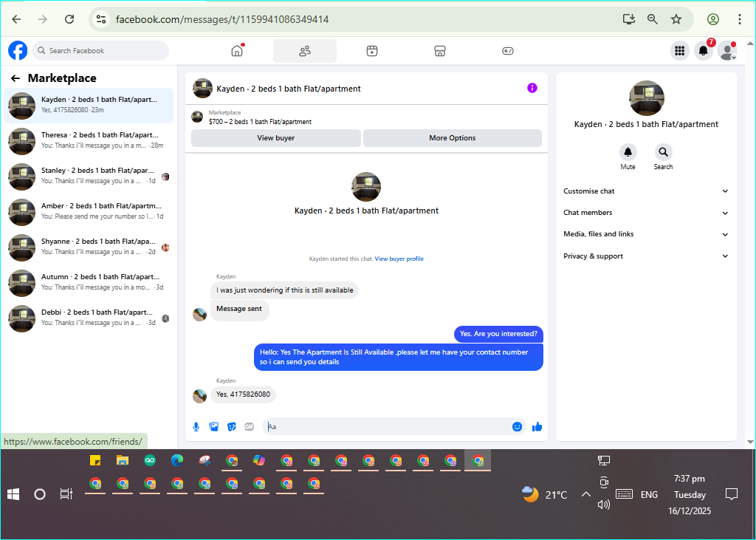Open the Windows Start menu

point(13,494)
